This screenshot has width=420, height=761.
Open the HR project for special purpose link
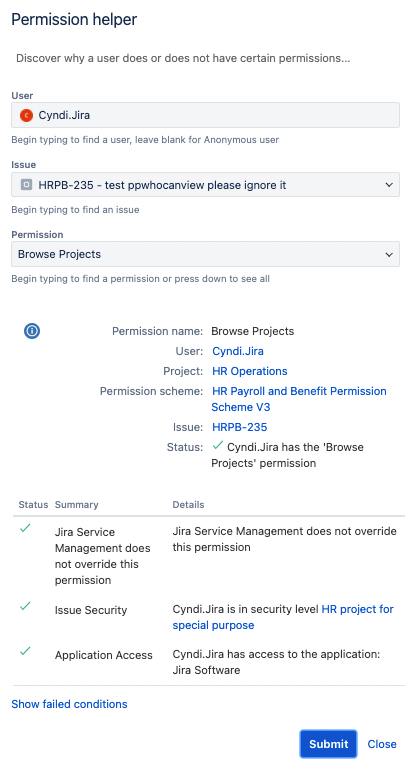point(283,617)
